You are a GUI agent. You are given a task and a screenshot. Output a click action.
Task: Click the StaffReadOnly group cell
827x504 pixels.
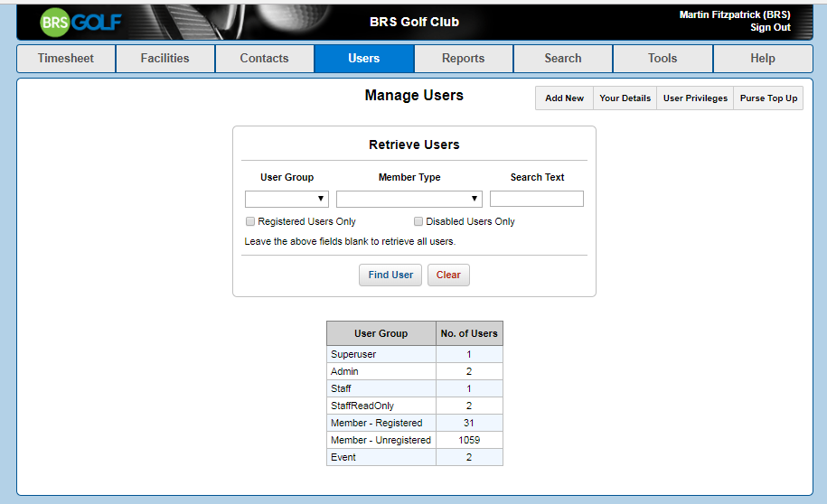point(381,406)
